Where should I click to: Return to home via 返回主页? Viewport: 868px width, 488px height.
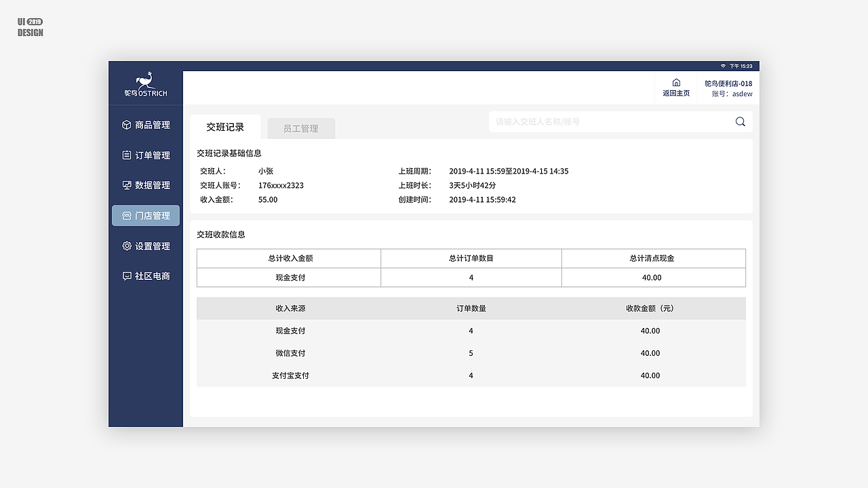click(676, 88)
